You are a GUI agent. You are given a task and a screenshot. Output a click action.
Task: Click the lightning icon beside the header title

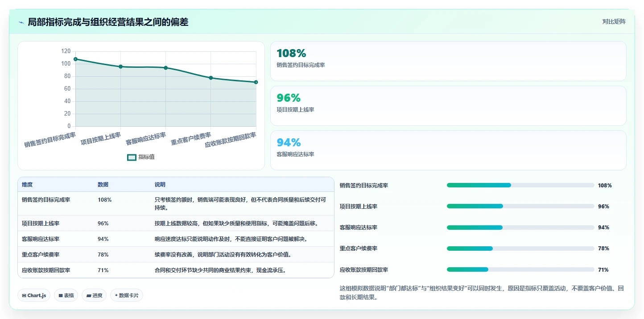[21, 22]
